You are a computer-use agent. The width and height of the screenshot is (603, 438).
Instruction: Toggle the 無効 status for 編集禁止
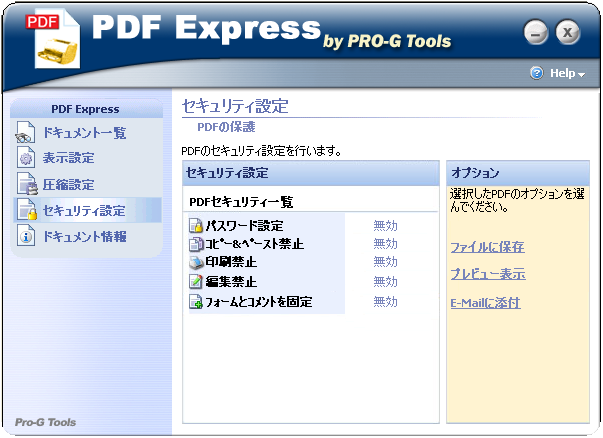point(385,282)
